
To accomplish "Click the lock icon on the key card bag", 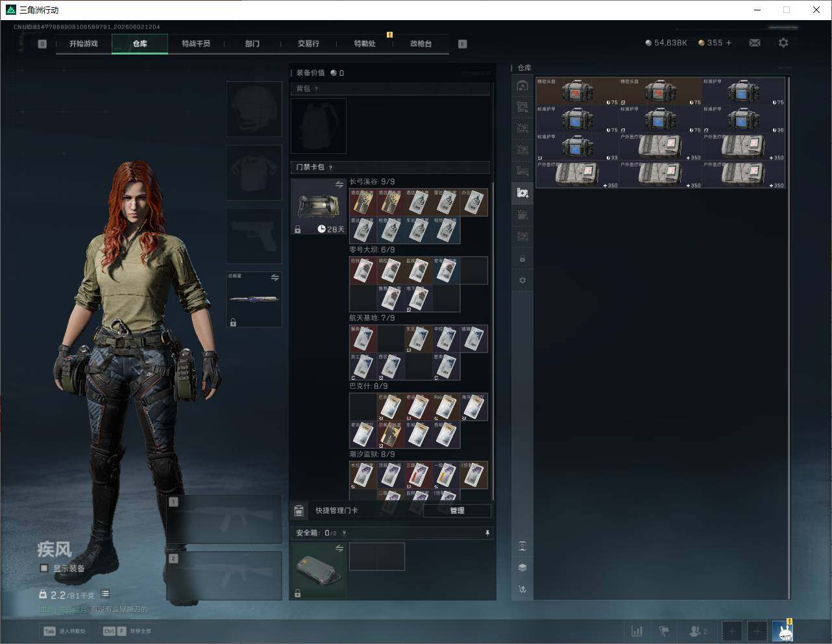I will tap(297, 229).
